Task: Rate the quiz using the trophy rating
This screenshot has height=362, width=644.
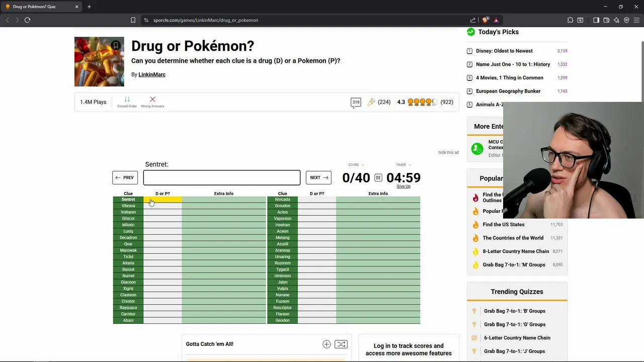Action: point(422,102)
